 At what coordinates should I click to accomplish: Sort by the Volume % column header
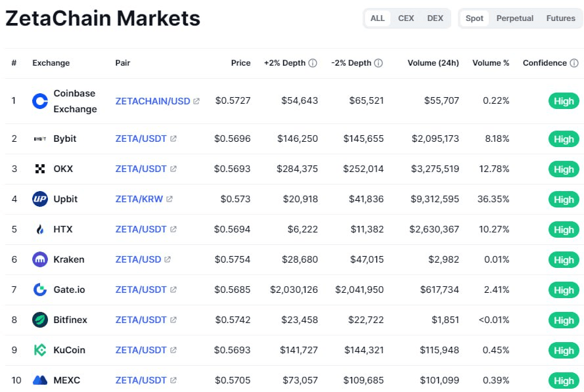(491, 63)
